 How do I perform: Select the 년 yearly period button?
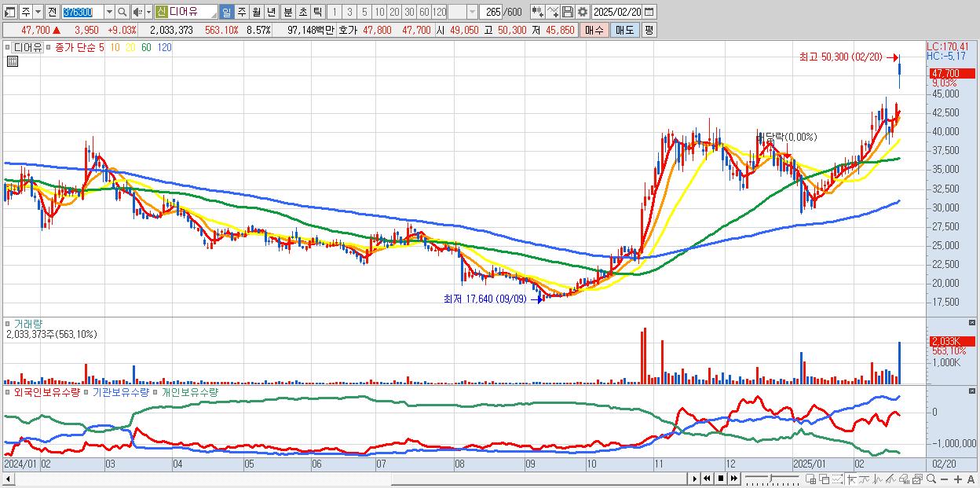(271, 12)
